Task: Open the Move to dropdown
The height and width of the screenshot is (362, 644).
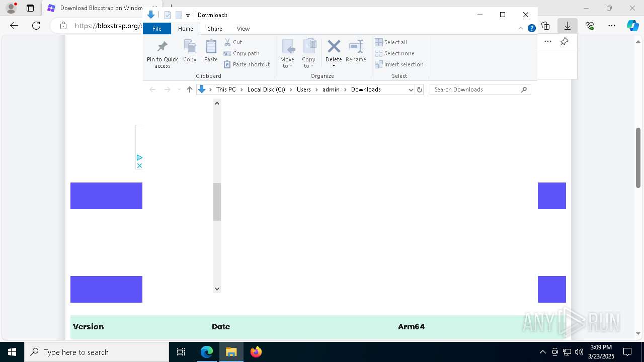Action: click(x=287, y=54)
